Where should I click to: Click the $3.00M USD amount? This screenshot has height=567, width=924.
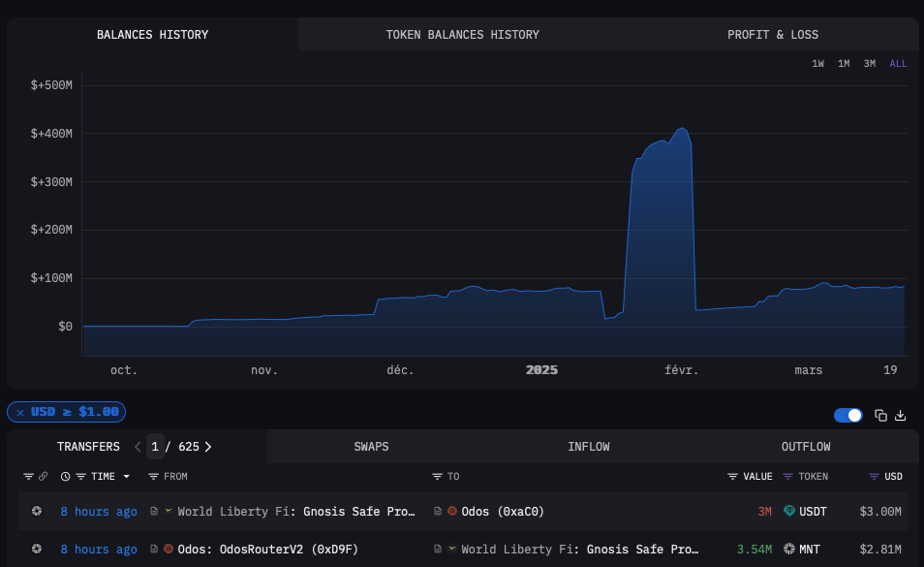pos(880,512)
